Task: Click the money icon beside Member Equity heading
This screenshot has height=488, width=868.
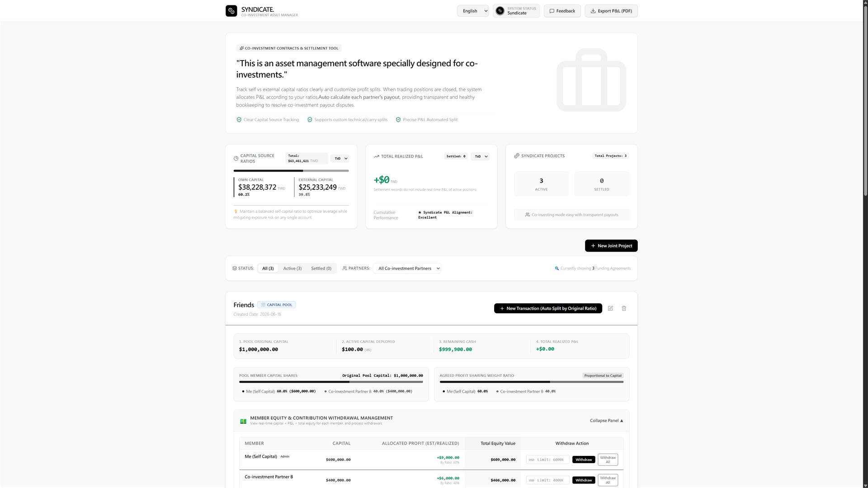Action: (x=243, y=421)
